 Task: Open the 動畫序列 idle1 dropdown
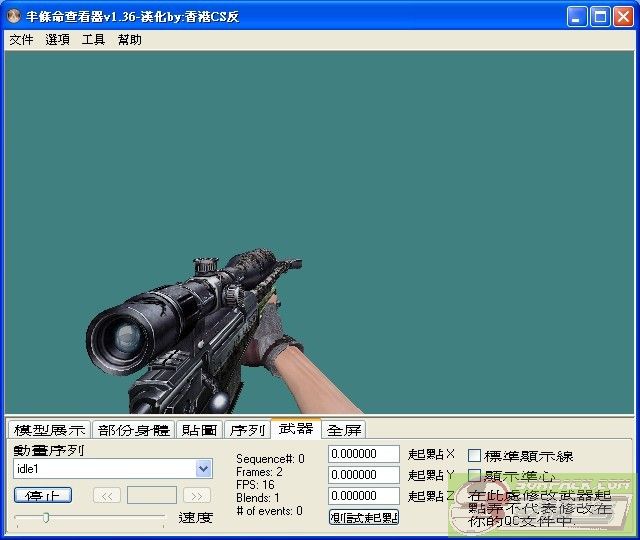click(x=204, y=468)
